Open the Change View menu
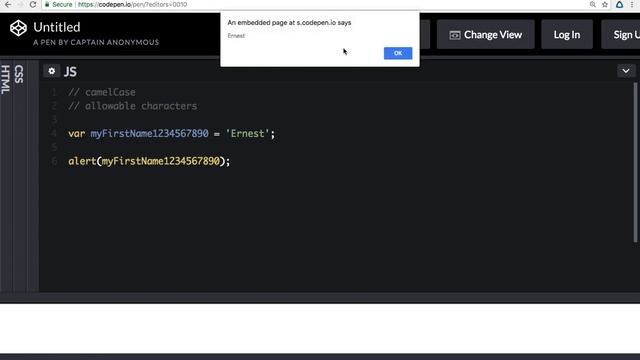This screenshot has width=640, height=360. tap(485, 35)
